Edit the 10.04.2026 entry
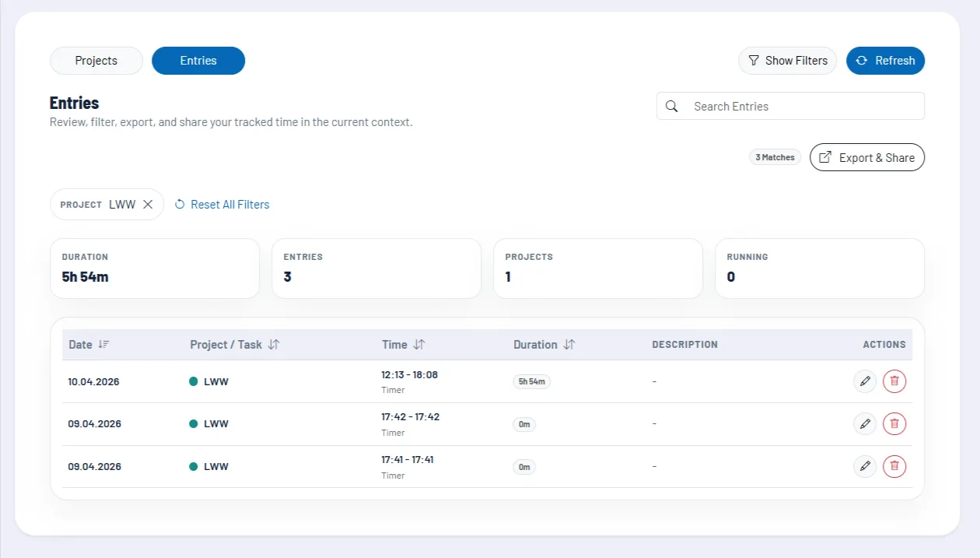The height and width of the screenshot is (558, 980). pyautogui.click(x=864, y=381)
